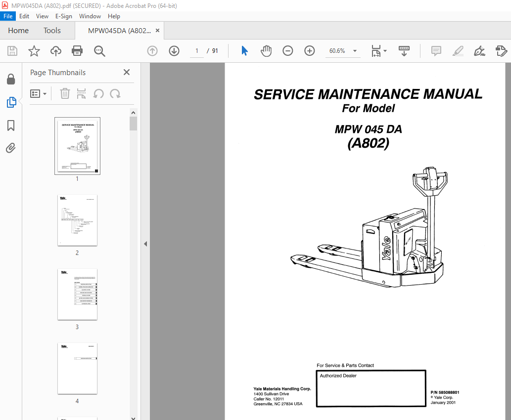Select page 3 thumbnail

(77, 294)
